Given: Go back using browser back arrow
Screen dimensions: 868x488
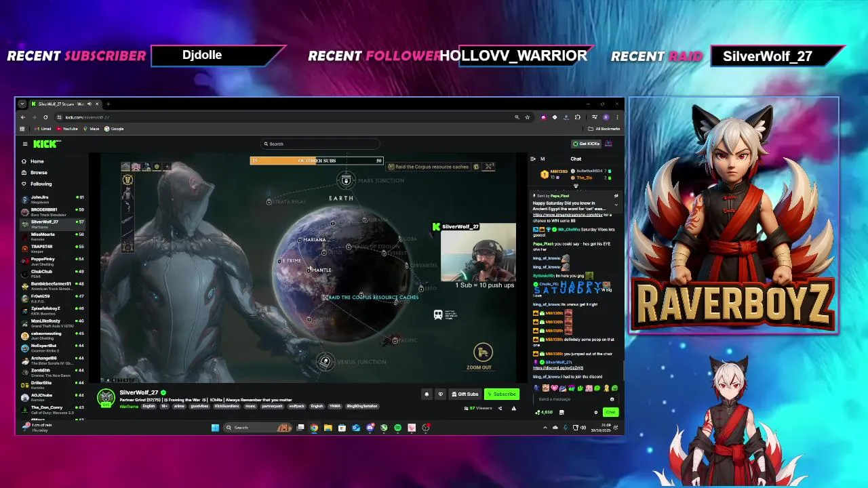Looking at the screenshot, I should pyautogui.click(x=22, y=117).
